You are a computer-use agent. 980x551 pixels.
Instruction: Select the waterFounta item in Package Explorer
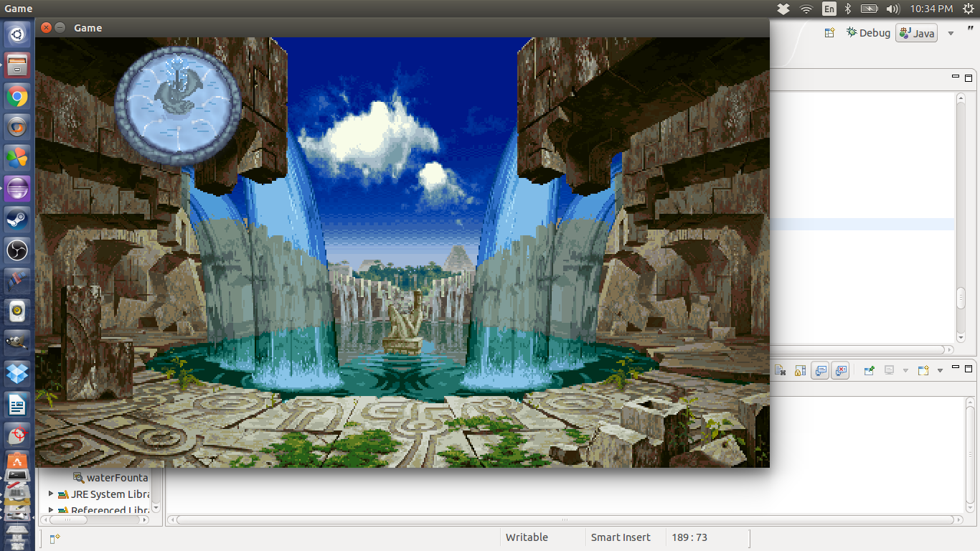point(110,478)
